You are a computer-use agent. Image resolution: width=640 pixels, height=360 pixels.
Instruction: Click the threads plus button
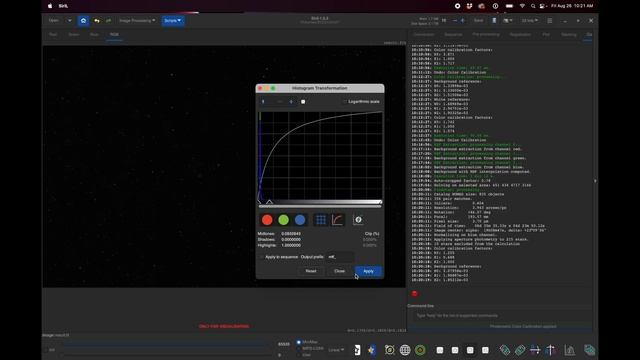[462, 20]
